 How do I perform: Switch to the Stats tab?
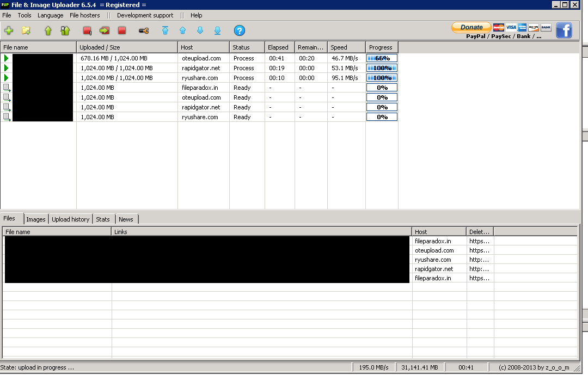[x=103, y=219]
